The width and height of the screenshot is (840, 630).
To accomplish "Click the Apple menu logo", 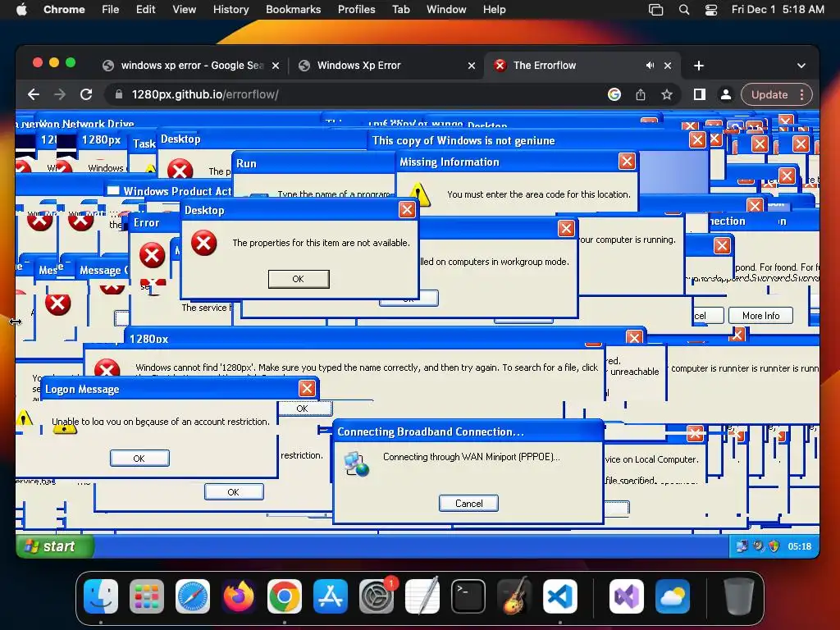I will (21, 9).
